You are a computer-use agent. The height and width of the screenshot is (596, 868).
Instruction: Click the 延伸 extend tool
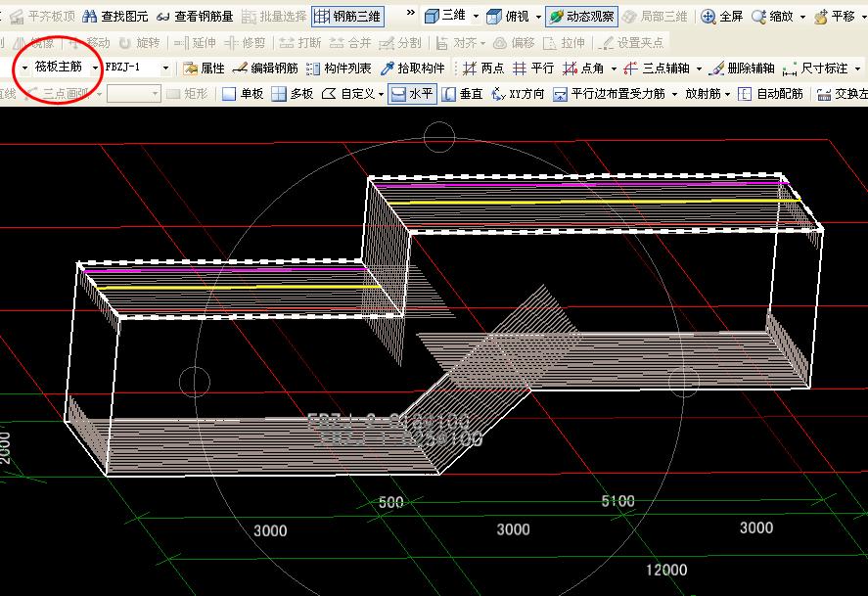195,43
